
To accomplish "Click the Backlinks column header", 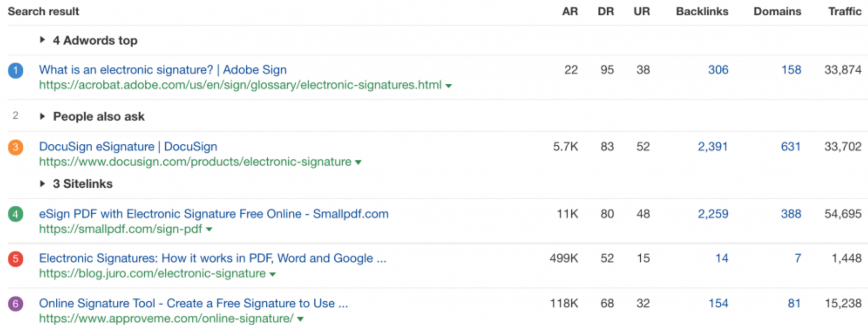I will point(702,11).
